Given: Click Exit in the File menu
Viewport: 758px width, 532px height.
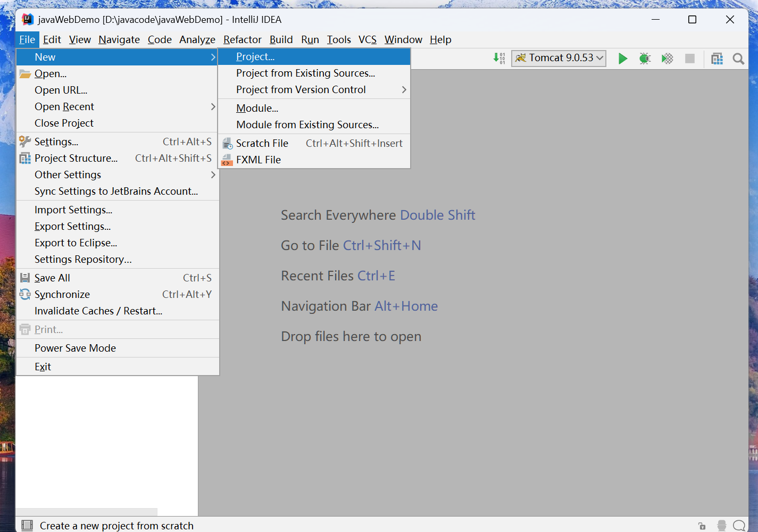Looking at the screenshot, I should (x=118, y=367).
